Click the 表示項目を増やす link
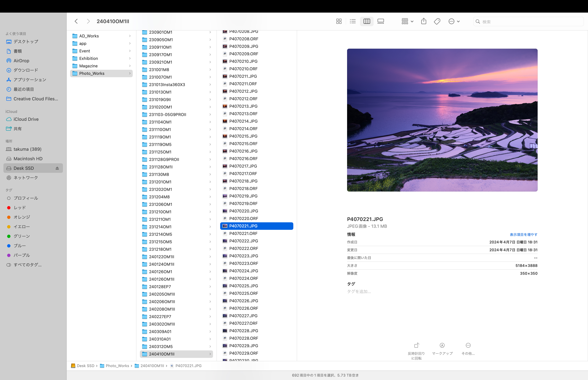The width and height of the screenshot is (588, 380). coord(523,234)
